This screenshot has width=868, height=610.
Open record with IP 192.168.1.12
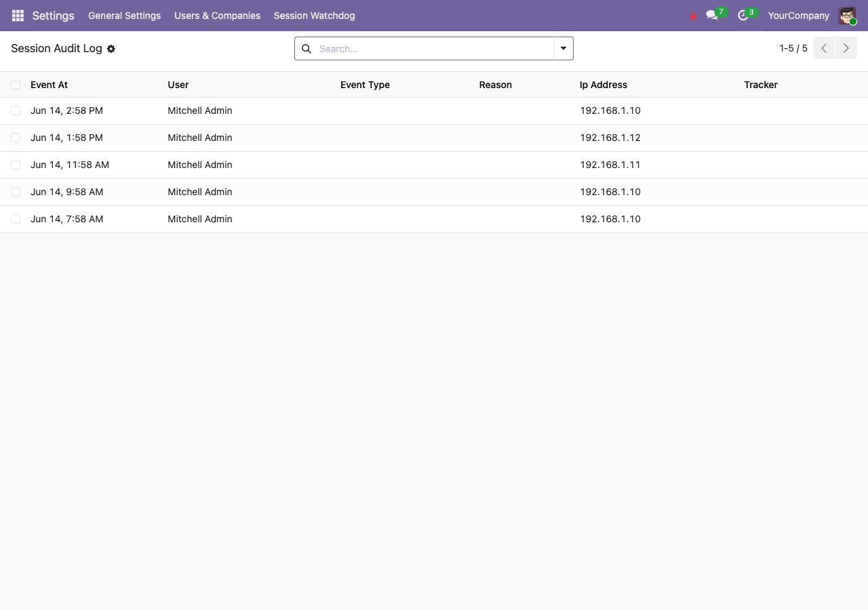(x=610, y=138)
